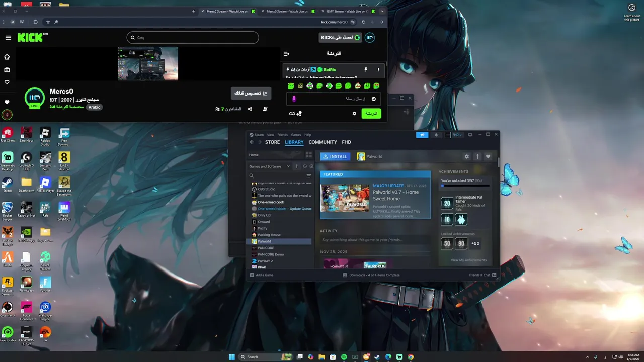This screenshot has height=362, width=644.
Task: Expand the Games and Software dropdown in Steam
Action: (x=270, y=166)
